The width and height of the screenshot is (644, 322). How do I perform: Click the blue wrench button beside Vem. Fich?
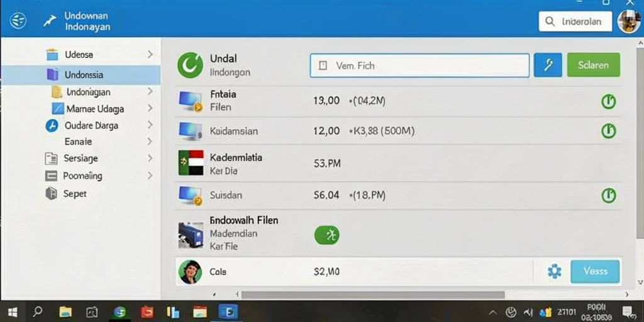click(x=548, y=65)
